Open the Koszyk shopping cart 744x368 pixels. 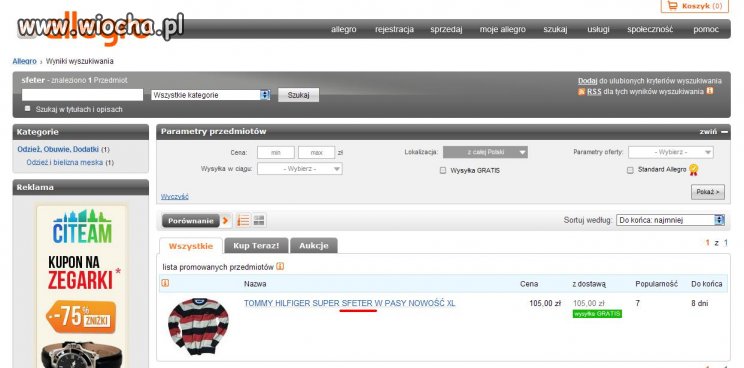click(x=694, y=6)
